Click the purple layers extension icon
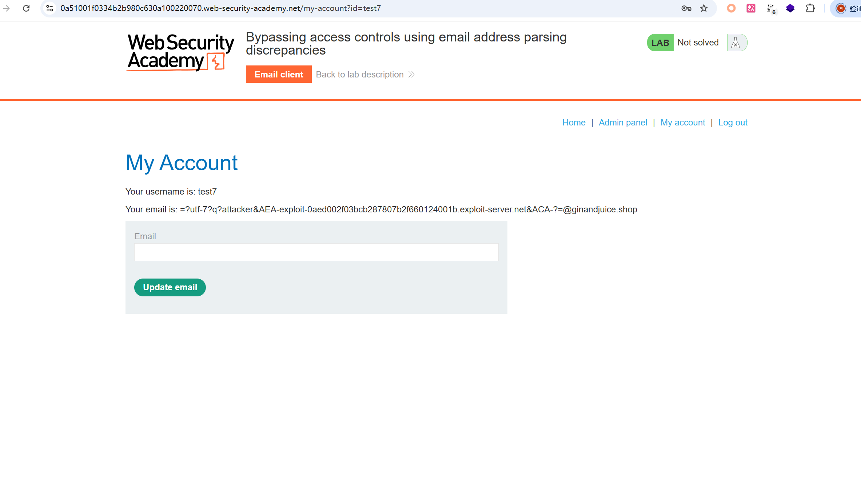The image size is (861, 504). point(790,8)
